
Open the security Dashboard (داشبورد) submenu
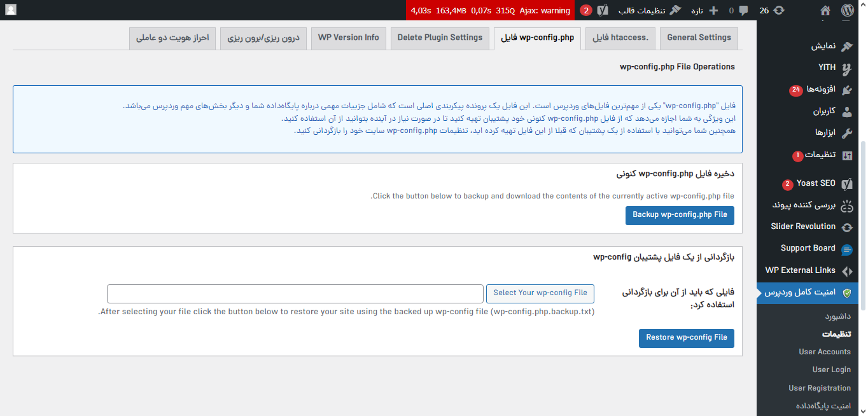pos(837,316)
